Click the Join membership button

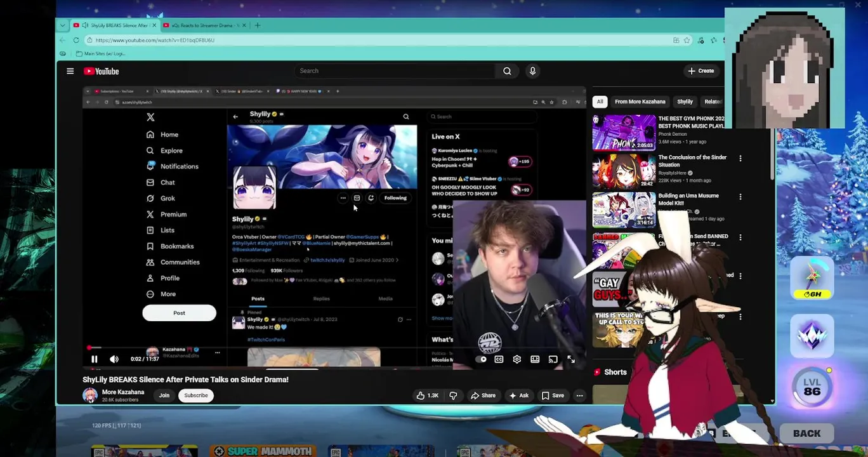(164, 395)
